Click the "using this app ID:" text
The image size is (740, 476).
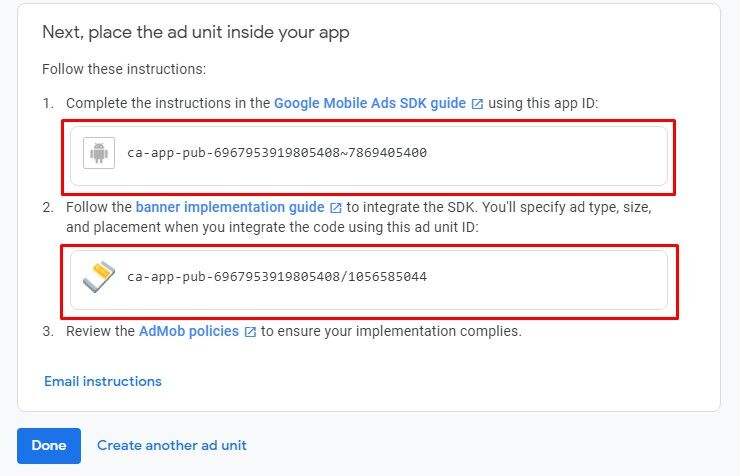coord(543,103)
